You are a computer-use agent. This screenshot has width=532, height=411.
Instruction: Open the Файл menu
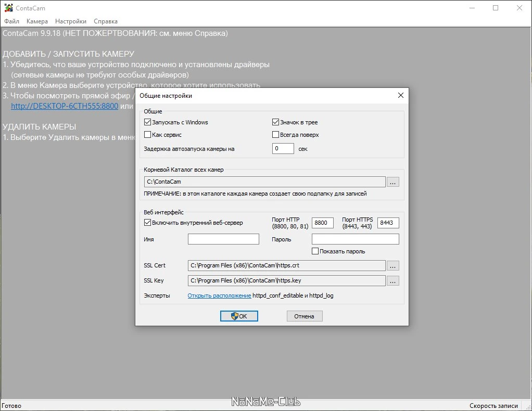click(x=11, y=21)
